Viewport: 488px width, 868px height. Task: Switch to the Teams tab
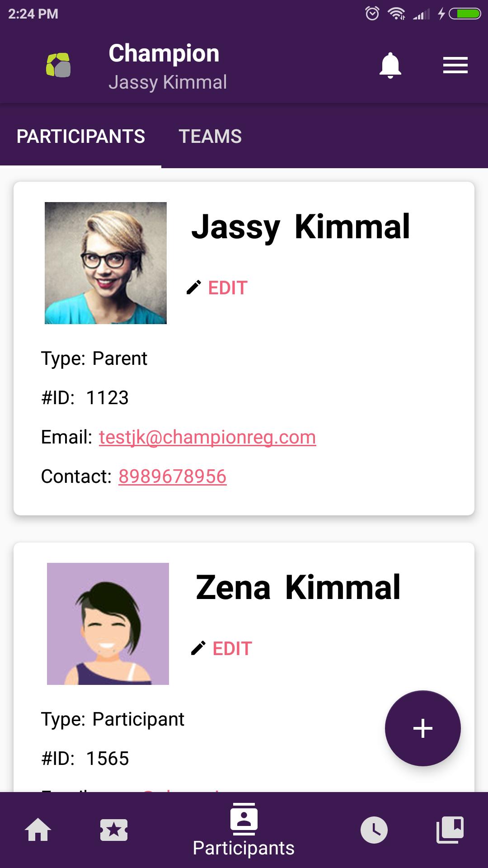click(x=210, y=137)
